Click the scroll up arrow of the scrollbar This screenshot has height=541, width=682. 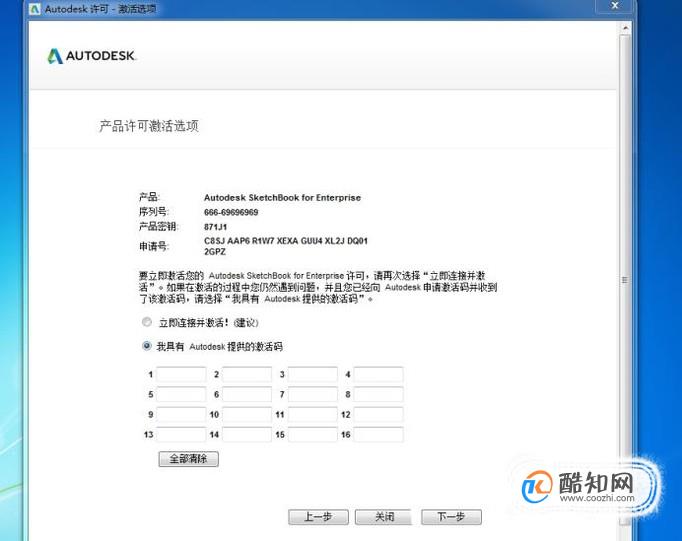point(625,28)
